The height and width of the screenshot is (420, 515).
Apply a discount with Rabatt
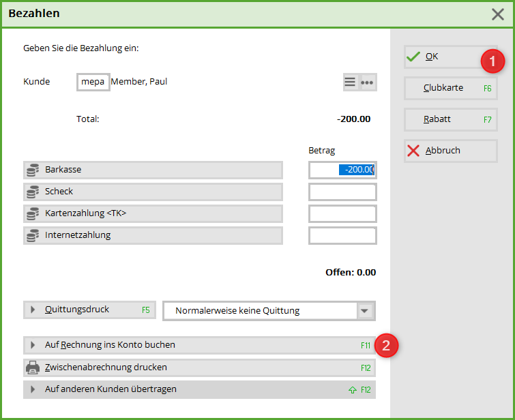point(450,119)
